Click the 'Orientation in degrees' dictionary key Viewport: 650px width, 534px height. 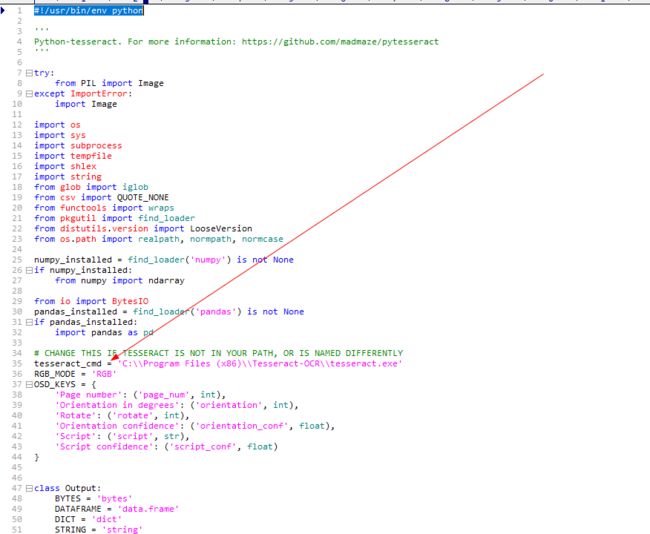[117, 405]
